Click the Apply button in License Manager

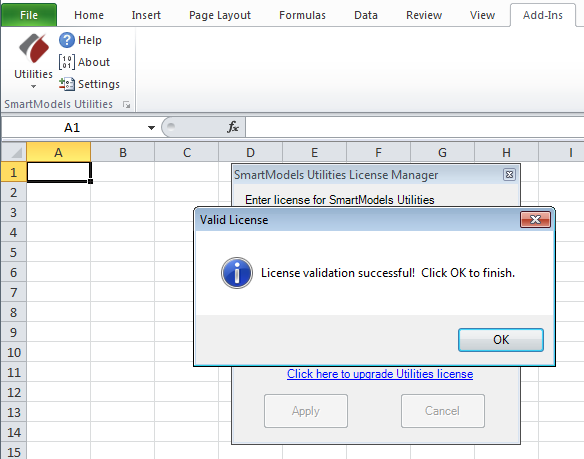(306, 411)
